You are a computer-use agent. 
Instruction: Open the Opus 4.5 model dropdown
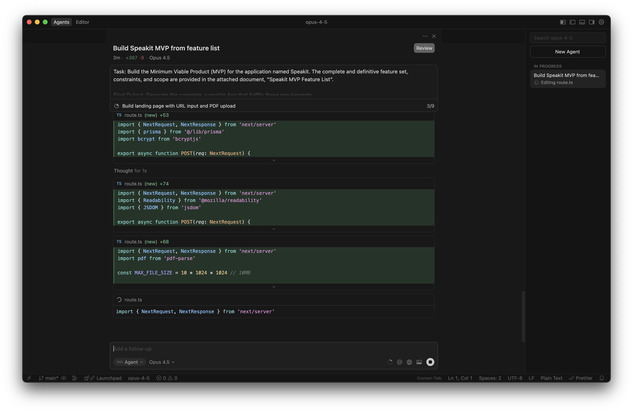coord(161,362)
